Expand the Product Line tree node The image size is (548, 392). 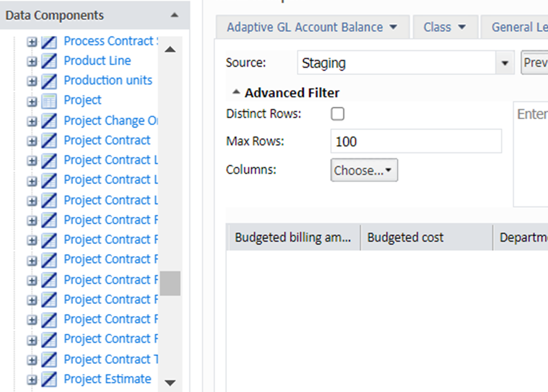click(32, 61)
